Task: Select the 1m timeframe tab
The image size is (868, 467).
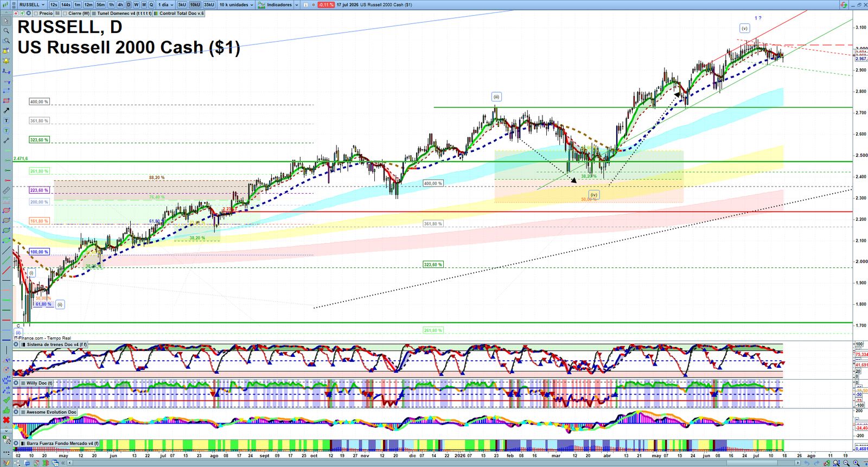Action: [x=78, y=5]
